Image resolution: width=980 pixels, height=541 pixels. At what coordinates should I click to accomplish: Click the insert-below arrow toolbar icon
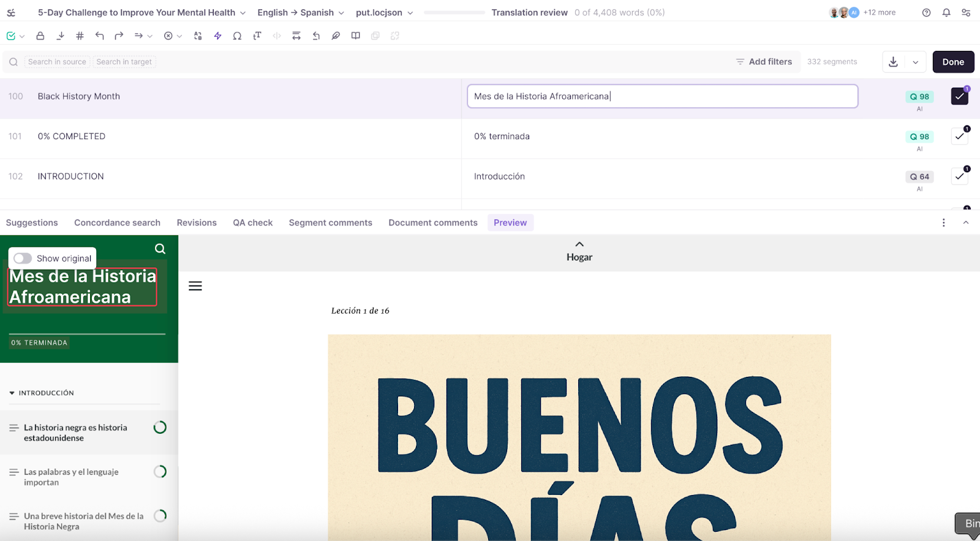tap(60, 36)
